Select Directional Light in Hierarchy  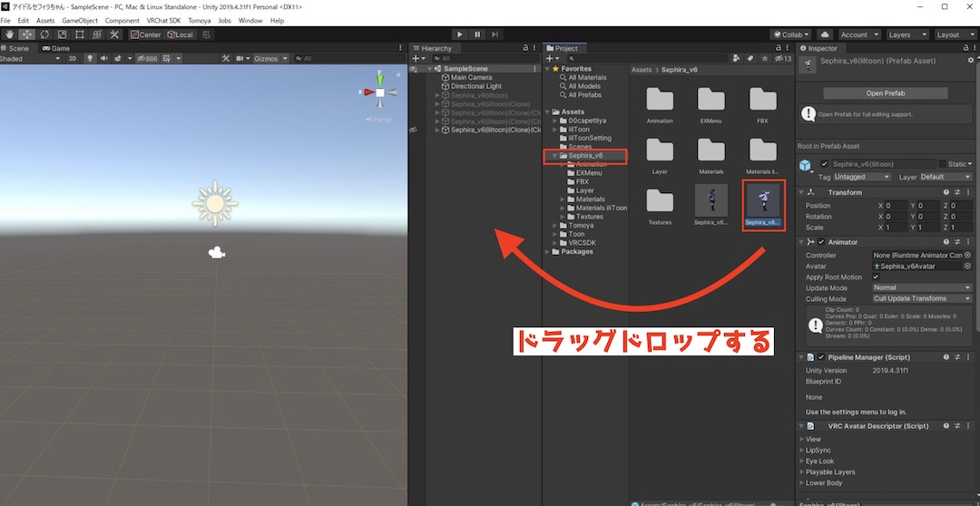476,86
